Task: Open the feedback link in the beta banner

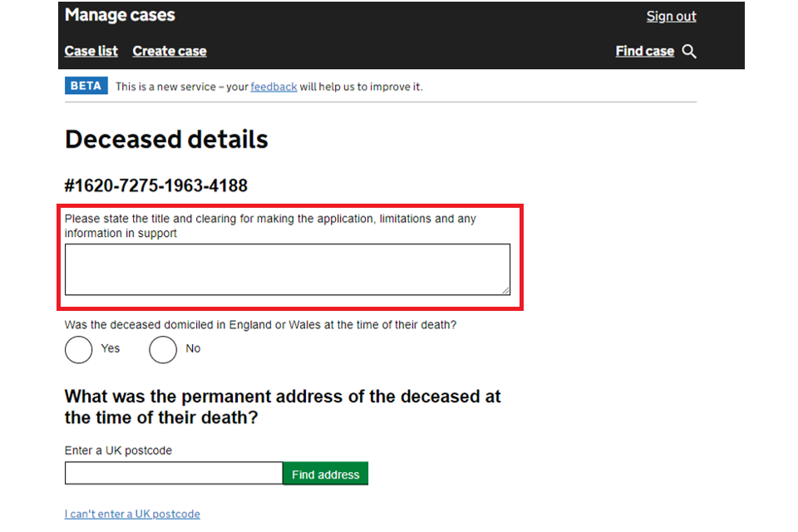Action: [273, 86]
